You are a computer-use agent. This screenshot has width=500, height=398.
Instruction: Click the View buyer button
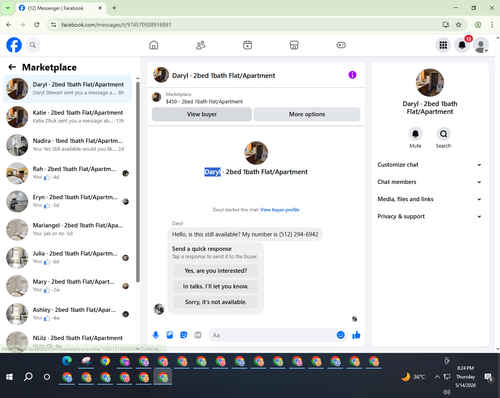202,114
